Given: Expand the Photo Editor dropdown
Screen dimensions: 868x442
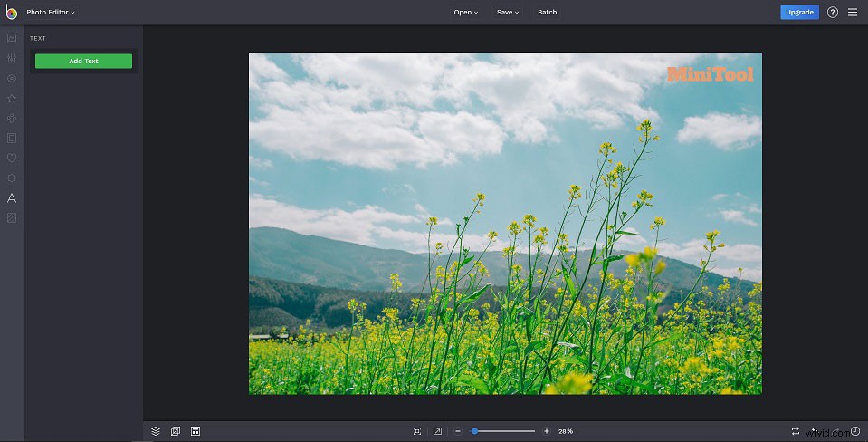Looking at the screenshot, I should [51, 12].
